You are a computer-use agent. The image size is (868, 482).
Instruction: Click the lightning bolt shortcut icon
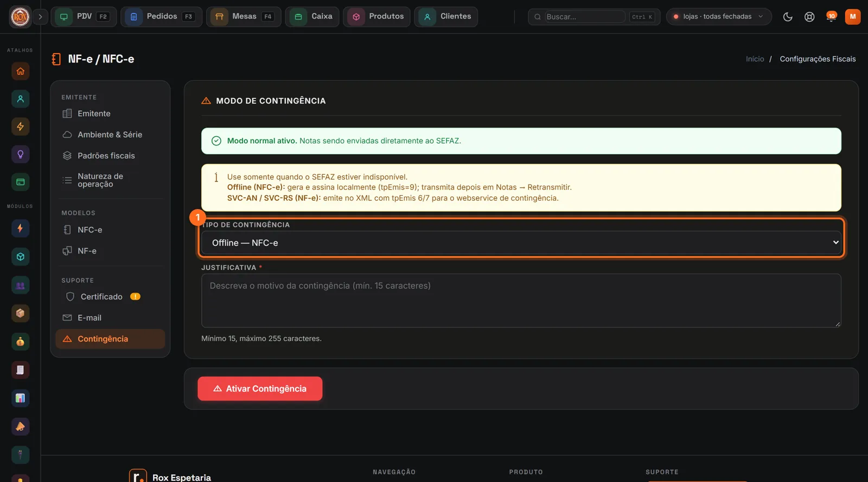[21, 126]
